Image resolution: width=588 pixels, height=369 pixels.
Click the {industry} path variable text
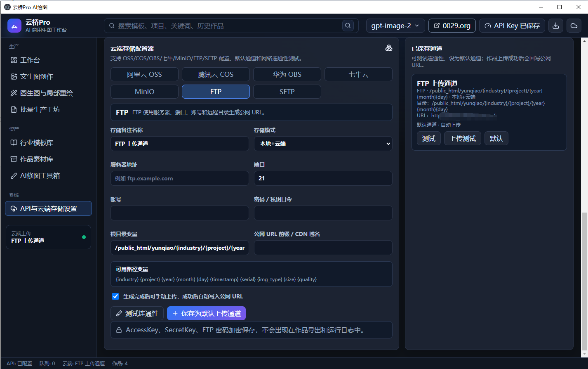(x=127, y=279)
